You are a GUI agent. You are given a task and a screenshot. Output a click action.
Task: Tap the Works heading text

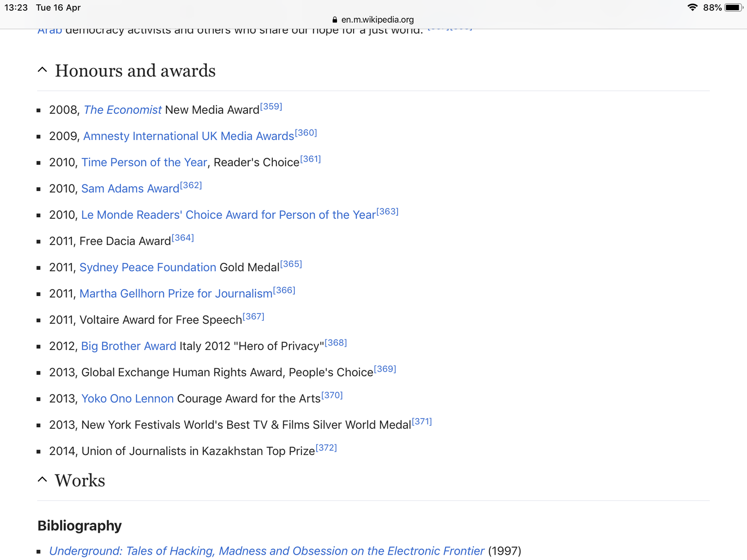click(80, 481)
